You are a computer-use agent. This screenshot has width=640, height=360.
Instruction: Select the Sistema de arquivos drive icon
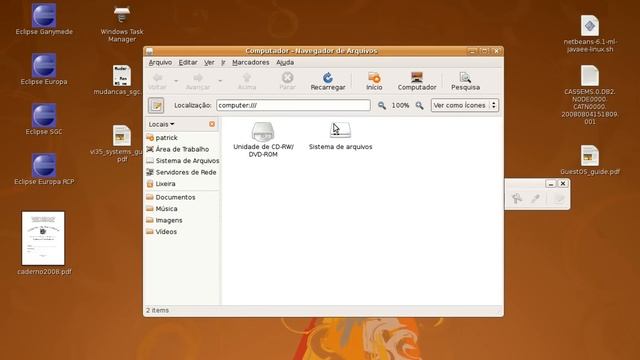[x=340, y=136]
